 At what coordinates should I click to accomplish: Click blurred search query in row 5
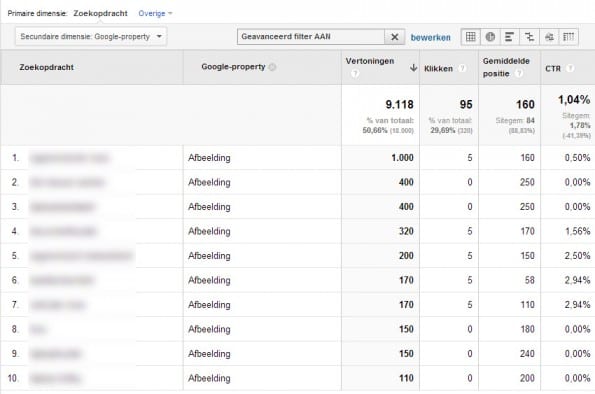pos(81,256)
